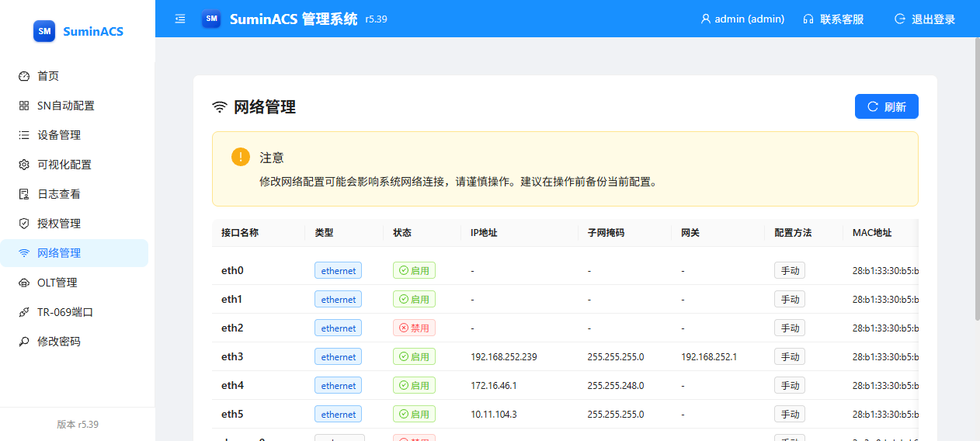Click the ethernet type tag for eth3
This screenshot has width=980, height=441.
click(x=338, y=356)
